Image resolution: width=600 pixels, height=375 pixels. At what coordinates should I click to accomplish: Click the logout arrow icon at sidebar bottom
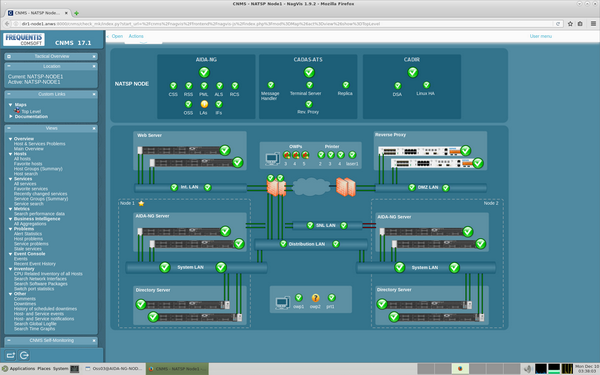(x=24, y=355)
